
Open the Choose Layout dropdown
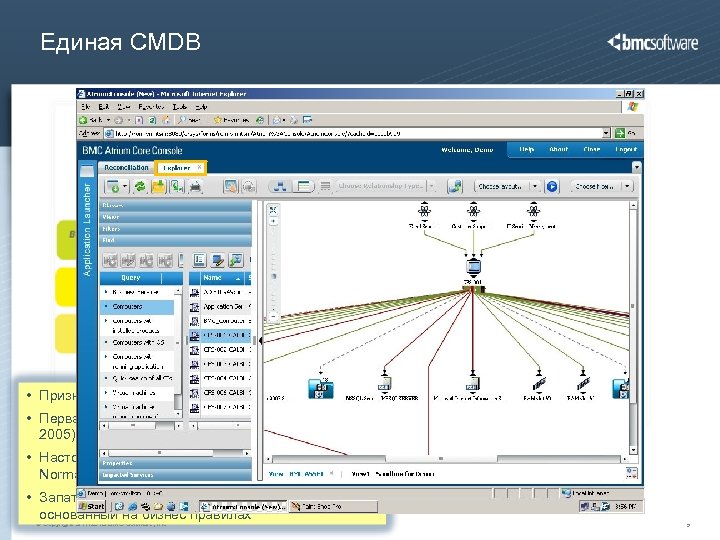[x=507, y=186]
